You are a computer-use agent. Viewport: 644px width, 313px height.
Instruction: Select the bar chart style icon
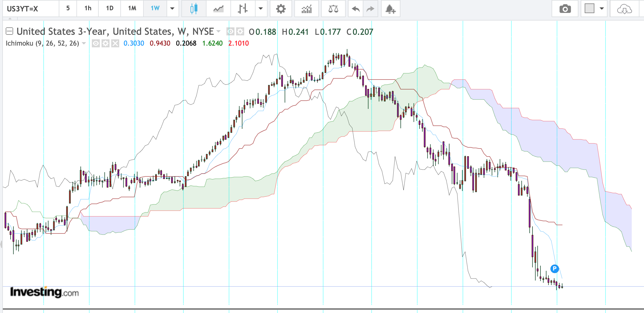click(x=243, y=9)
